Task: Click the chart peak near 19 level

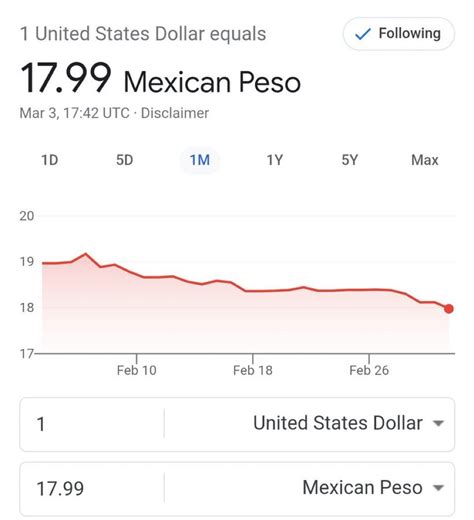Action: (86, 254)
